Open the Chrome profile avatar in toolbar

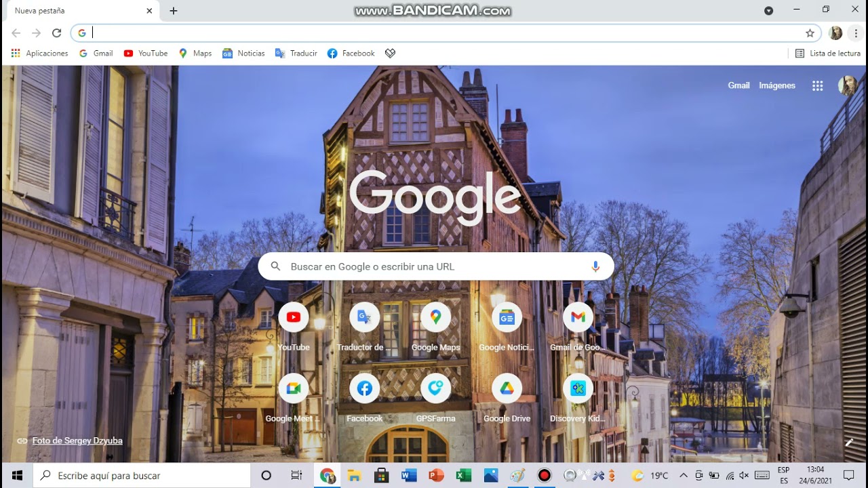pos(835,33)
